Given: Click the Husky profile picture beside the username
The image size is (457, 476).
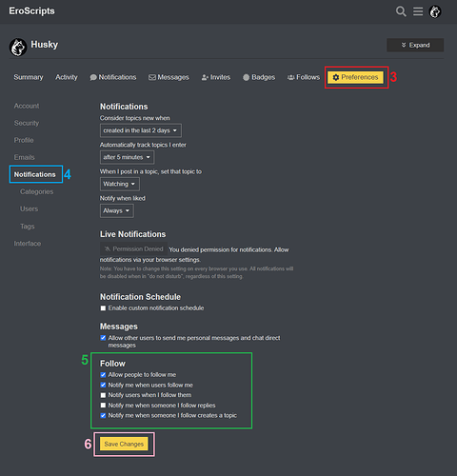Looking at the screenshot, I should [18, 48].
